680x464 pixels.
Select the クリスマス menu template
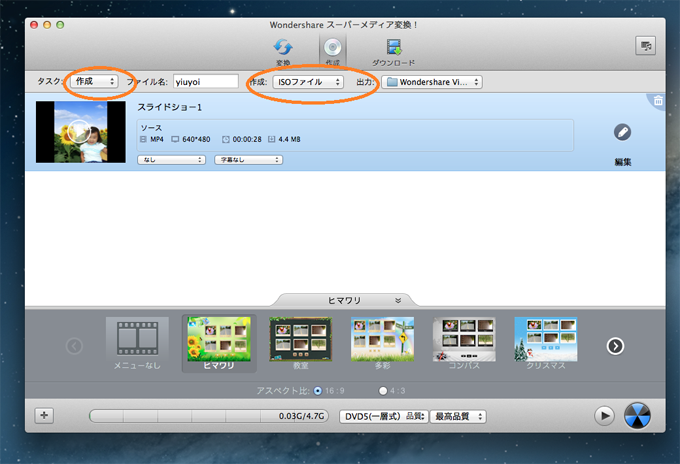(x=546, y=343)
